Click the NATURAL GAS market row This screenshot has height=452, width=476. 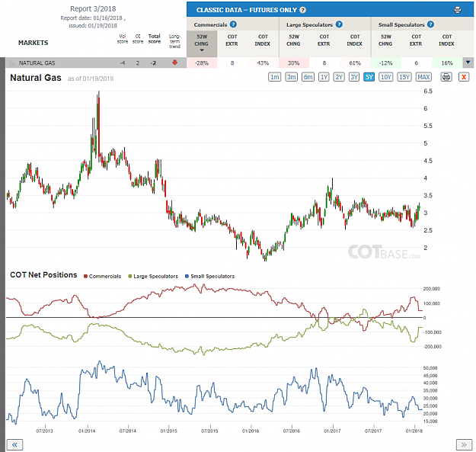(96, 63)
